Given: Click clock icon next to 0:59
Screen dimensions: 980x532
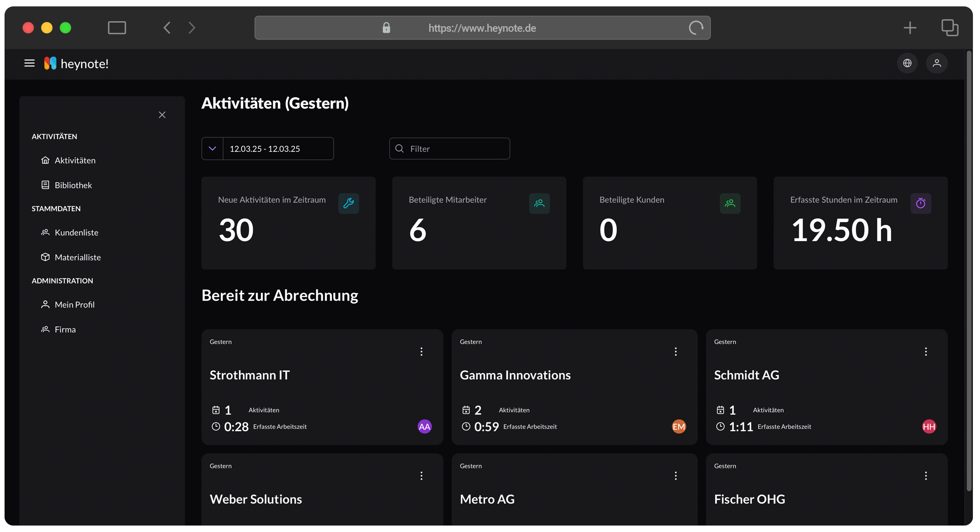Looking at the screenshot, I should tap(466, 427).
